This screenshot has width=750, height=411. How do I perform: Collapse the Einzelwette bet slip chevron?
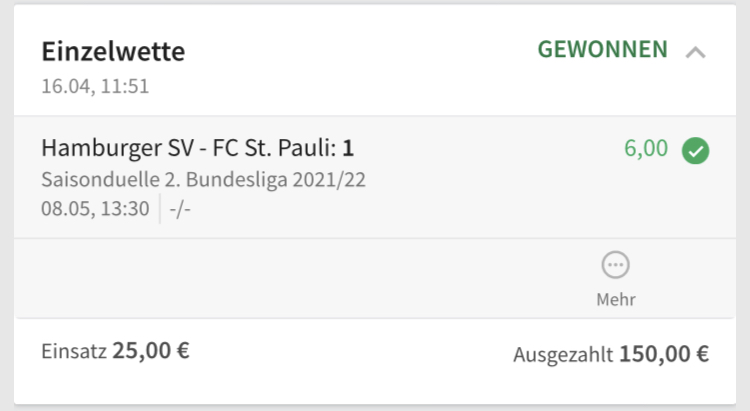[x=695, y=52]
